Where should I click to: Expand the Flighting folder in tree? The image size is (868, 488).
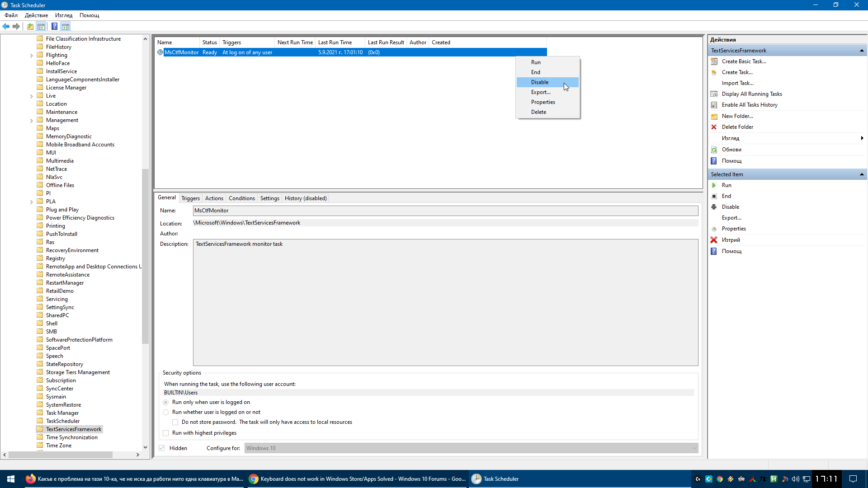31,56
